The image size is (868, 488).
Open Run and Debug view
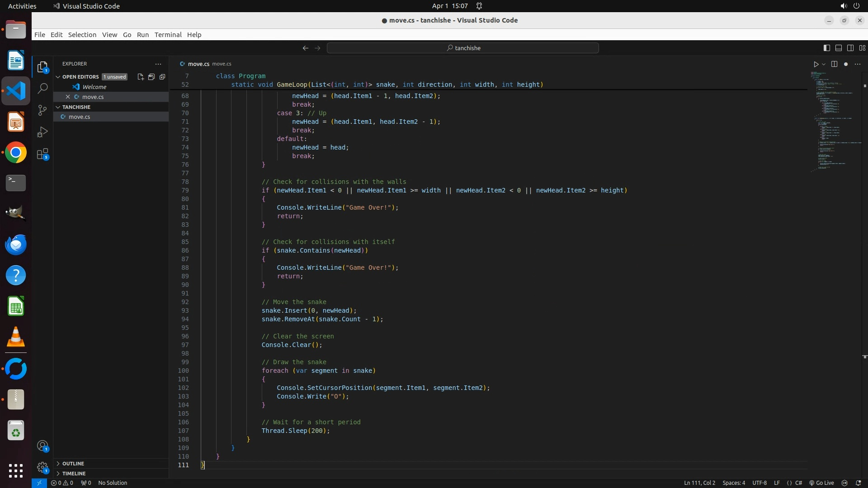tap(42, 132)
